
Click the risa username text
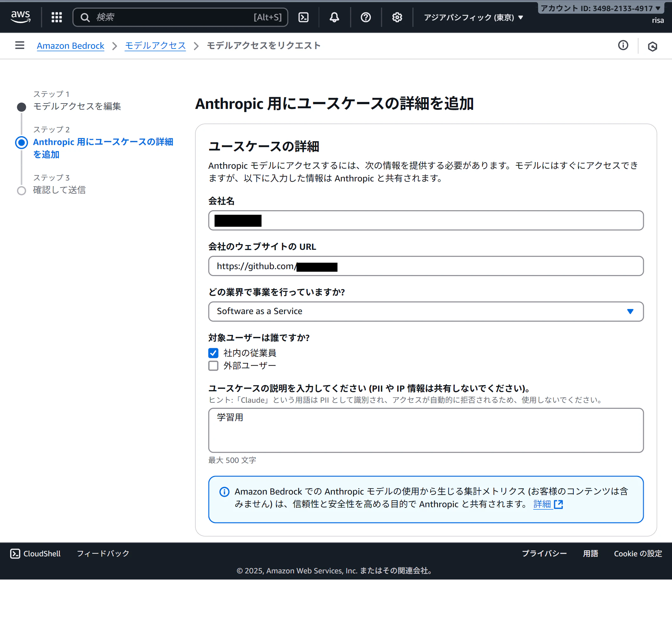(658, 20)
